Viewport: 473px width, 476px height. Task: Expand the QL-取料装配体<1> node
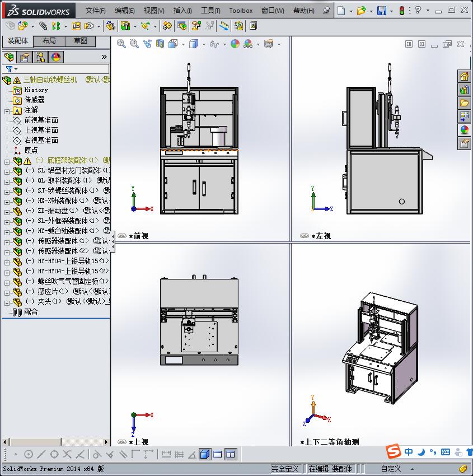point(7,182)
